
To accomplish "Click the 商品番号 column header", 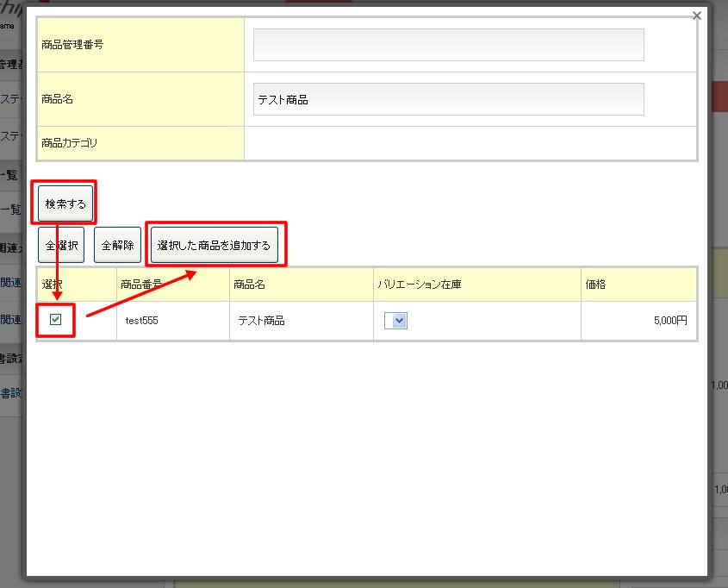I will point(142,285).
